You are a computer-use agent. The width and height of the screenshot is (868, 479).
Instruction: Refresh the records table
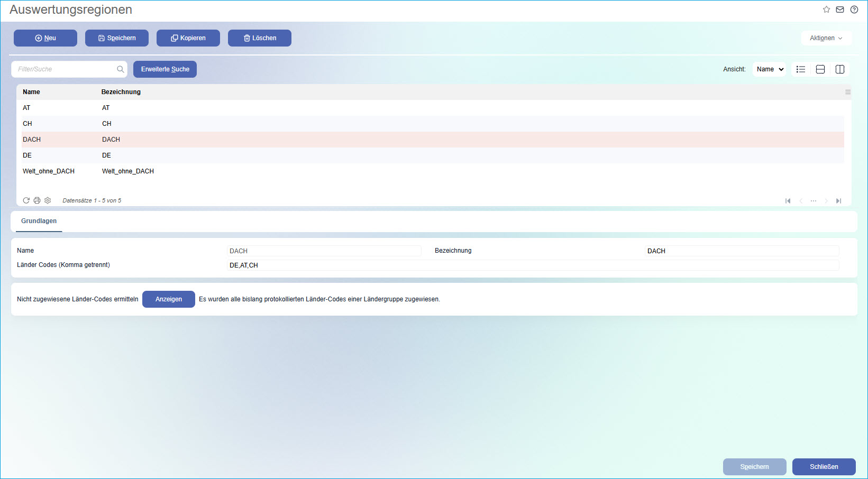point(26,200)
